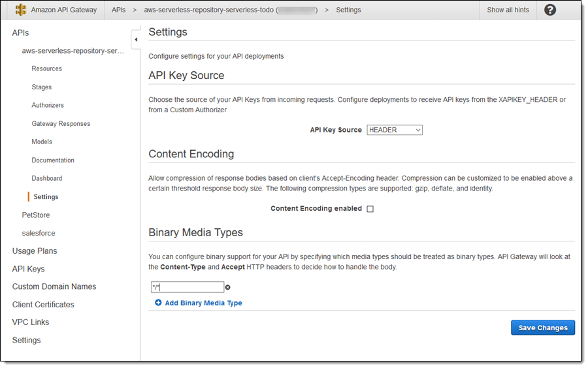
Task: Navigate to Usage Plans
Action: click(x=34, y=251)
